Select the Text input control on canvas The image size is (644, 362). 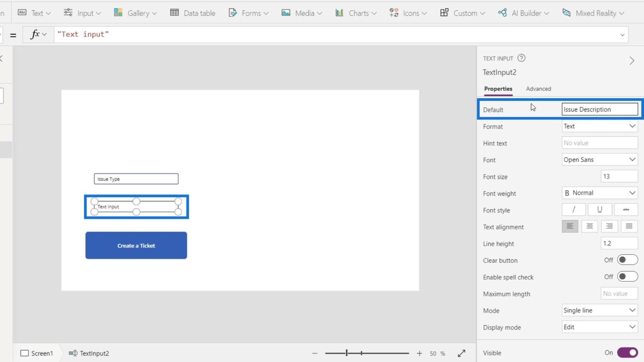[136, 207]
